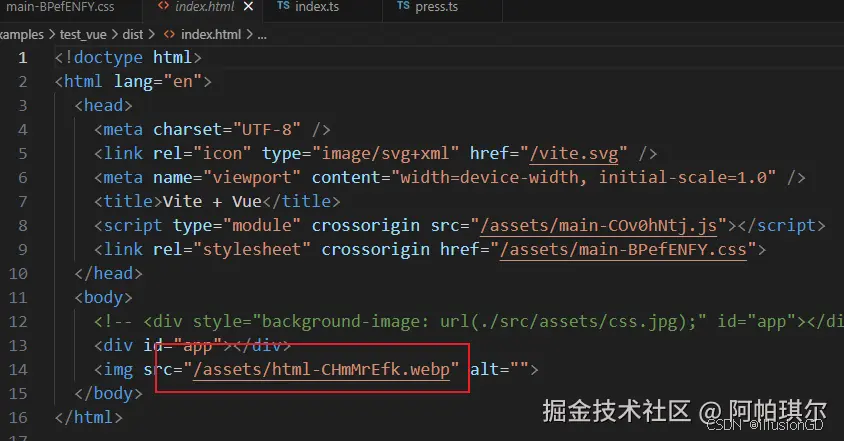Screen dimensions: 844x441
Task: Click rel="icon" on line 5
Action: coord(202,154)
